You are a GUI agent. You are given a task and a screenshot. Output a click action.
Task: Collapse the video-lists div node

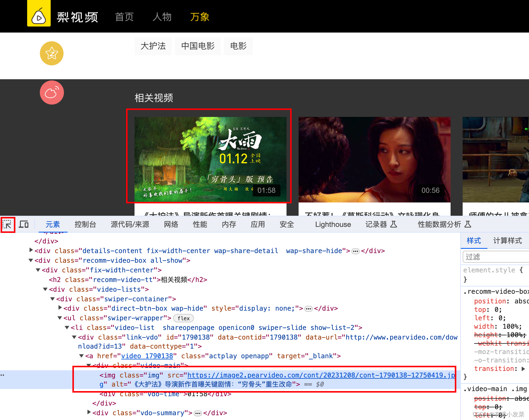click(x=45, y=289)
